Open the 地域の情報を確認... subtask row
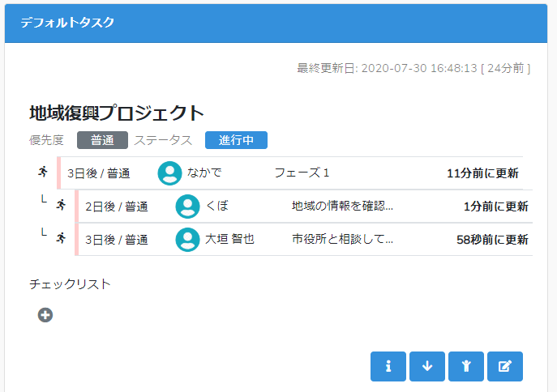 click(x=305, y=206)
